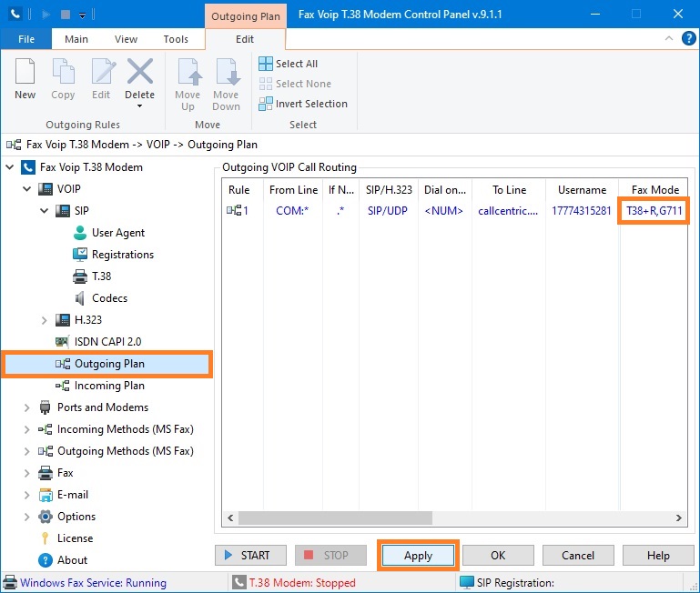Switch to the Main ribbon tab

point(76,39)
